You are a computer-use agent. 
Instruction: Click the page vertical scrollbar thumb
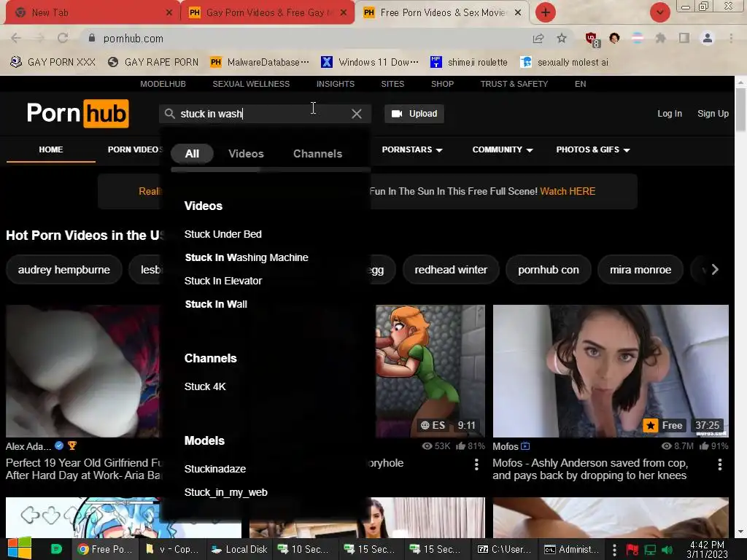(x=741, y=109)
